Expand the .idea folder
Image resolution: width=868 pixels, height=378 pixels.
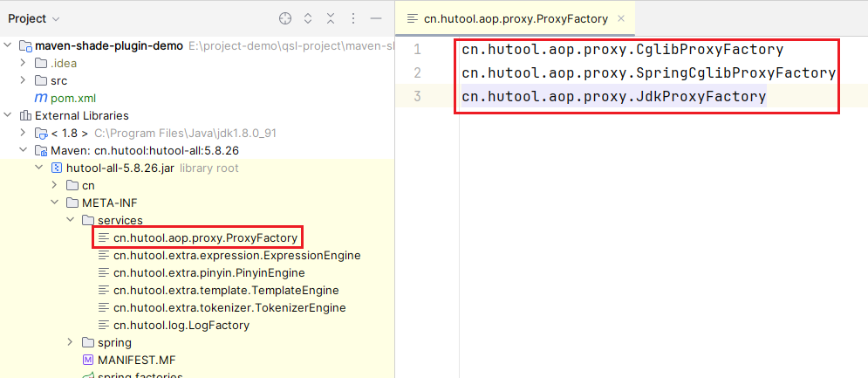pos(24,63)
